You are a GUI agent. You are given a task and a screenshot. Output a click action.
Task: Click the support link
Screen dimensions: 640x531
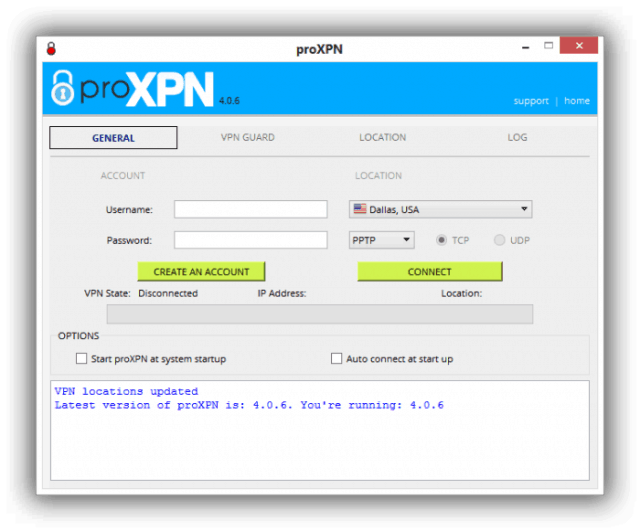531,101
